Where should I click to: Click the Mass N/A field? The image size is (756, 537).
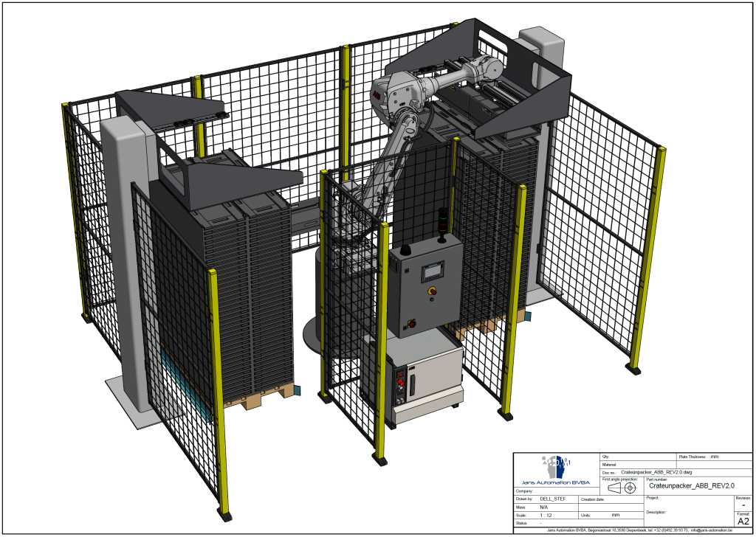(544, 507)
